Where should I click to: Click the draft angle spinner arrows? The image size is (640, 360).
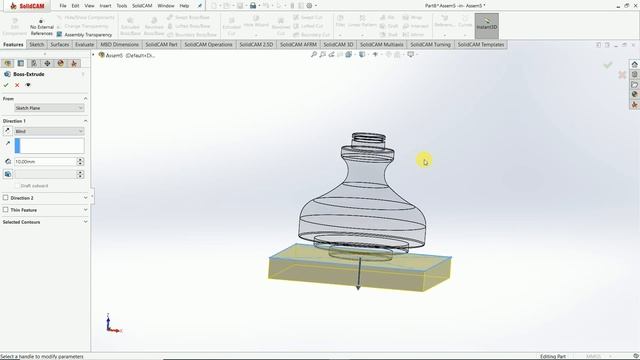pyautogui.click(x=80, y=174)
